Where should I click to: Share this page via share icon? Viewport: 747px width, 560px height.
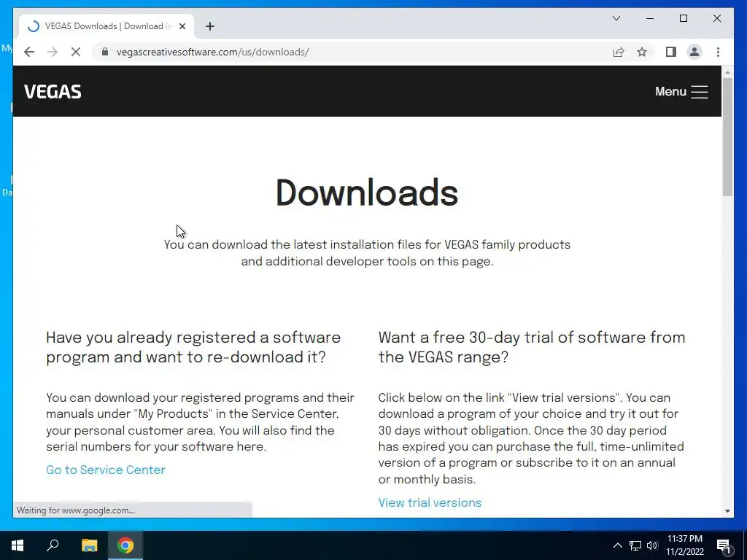619,52
